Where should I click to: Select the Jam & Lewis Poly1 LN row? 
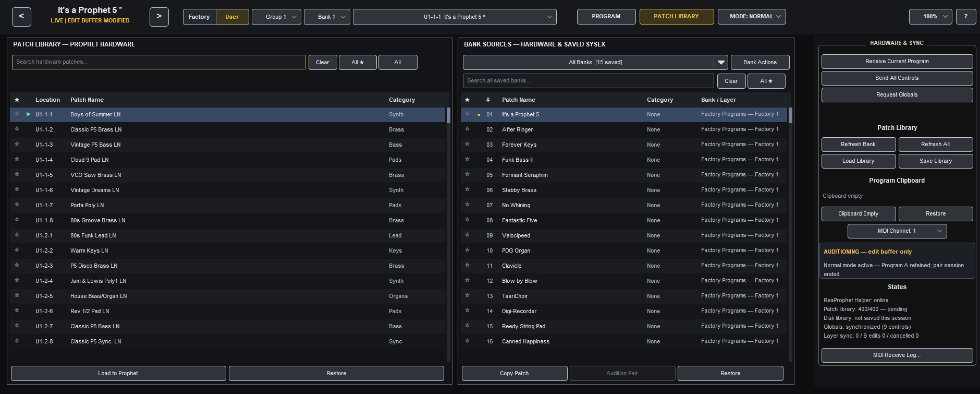click(228, 281)
